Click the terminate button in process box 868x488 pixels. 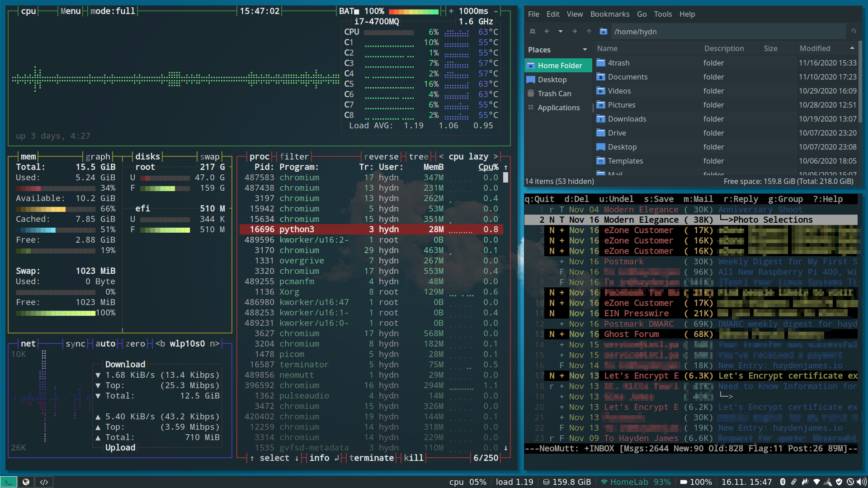pyautogui.click(x=371, y=457)
